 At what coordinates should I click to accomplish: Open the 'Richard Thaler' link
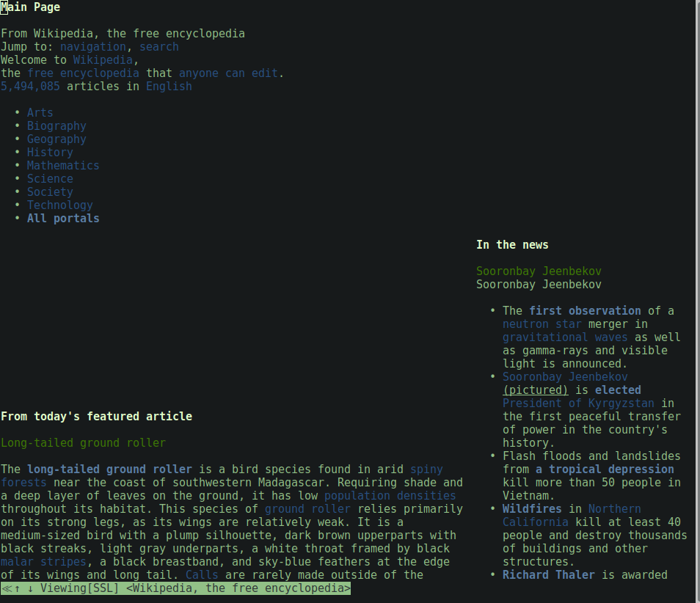click(x=549, y=575)
